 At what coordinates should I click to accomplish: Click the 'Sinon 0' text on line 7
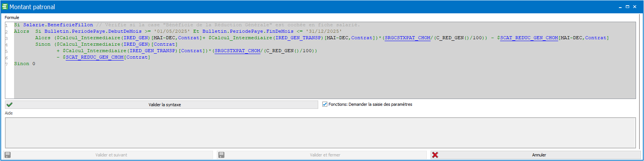click(x=25, y=64)
